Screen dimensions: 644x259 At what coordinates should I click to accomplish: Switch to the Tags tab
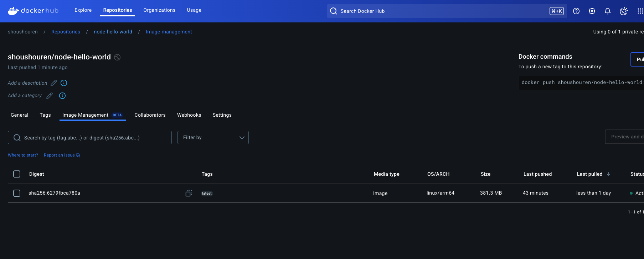45,115
